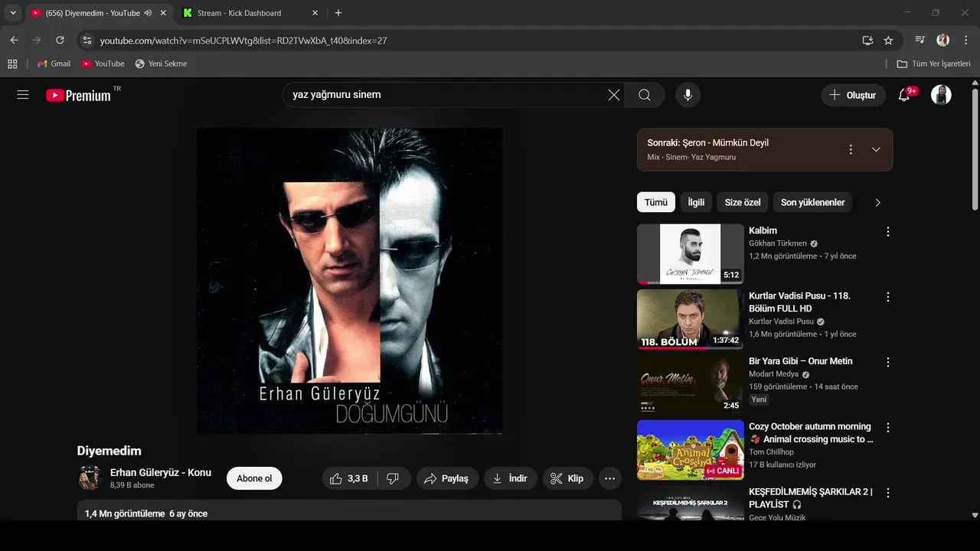Mute the YouTube tab audio icon
Viewport: 980px width, 551px height.
coord(148,13)
